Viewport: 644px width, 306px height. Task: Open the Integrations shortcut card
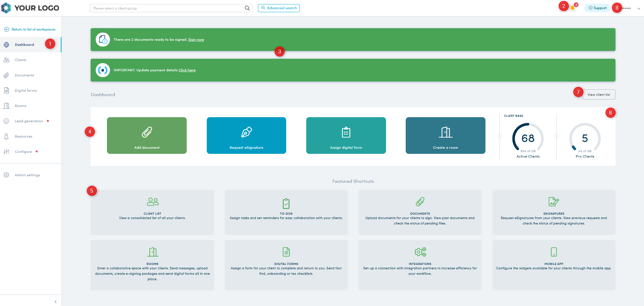tap(420, 265)
